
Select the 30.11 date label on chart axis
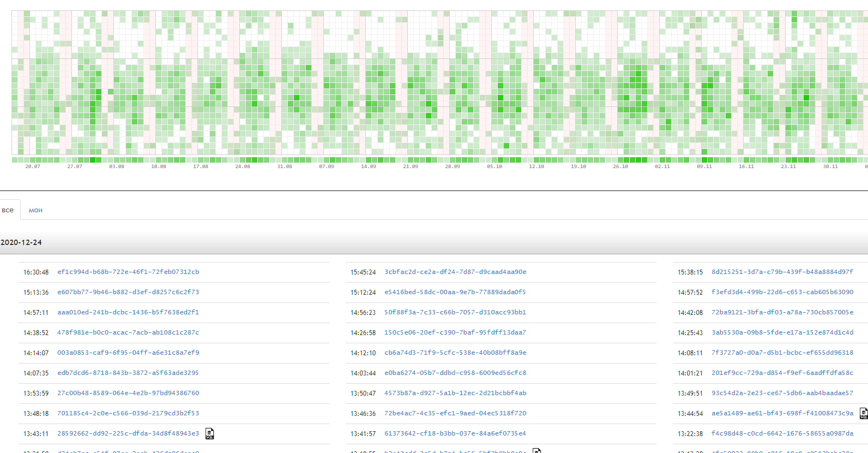[830, 166]
